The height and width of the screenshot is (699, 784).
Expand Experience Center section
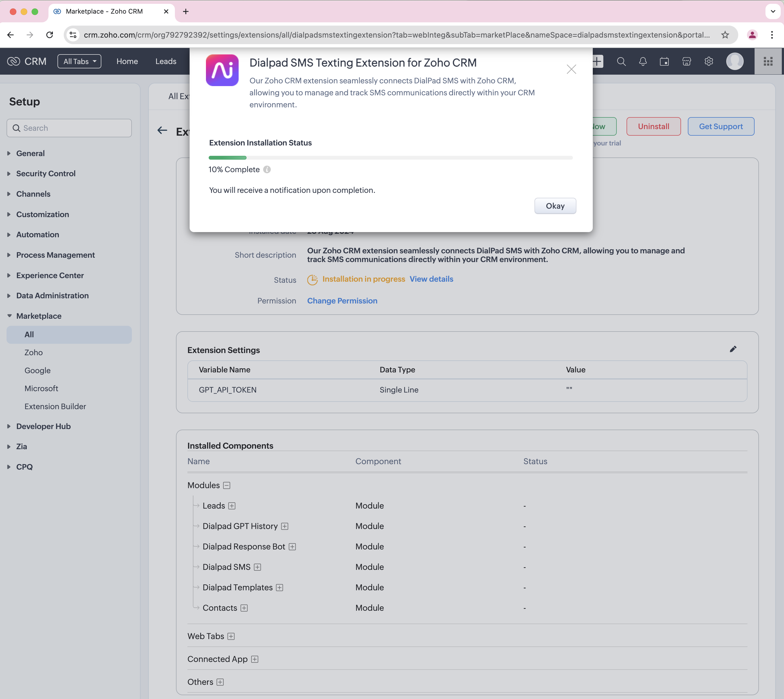click(x=50, y=275)
